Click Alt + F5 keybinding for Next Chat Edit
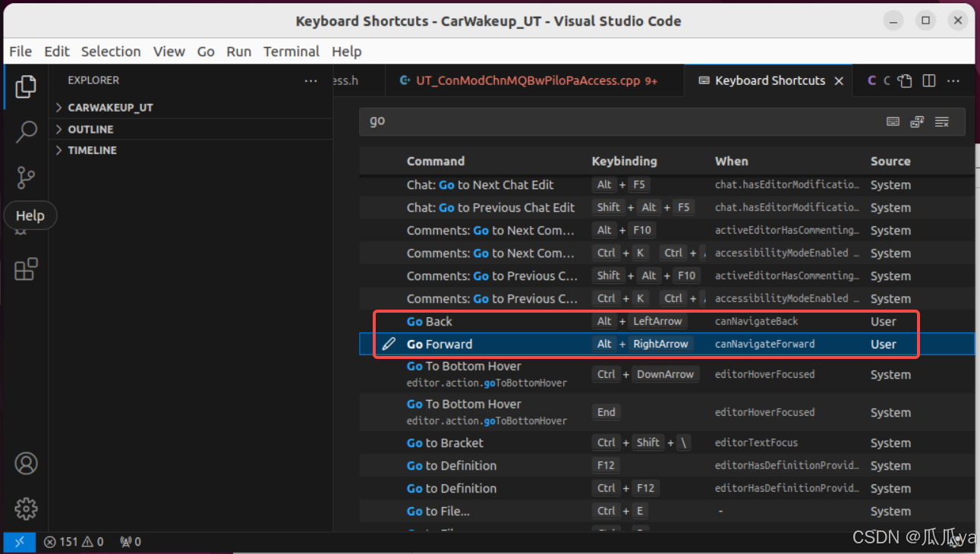Screen dimensions: 980x554 [x=621, y=184]
